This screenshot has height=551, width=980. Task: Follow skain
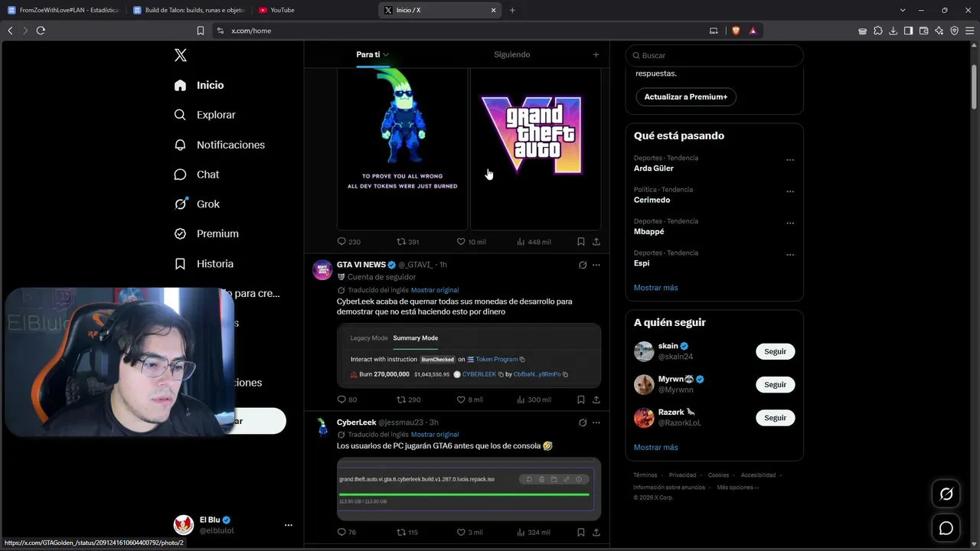click(775, 351)
